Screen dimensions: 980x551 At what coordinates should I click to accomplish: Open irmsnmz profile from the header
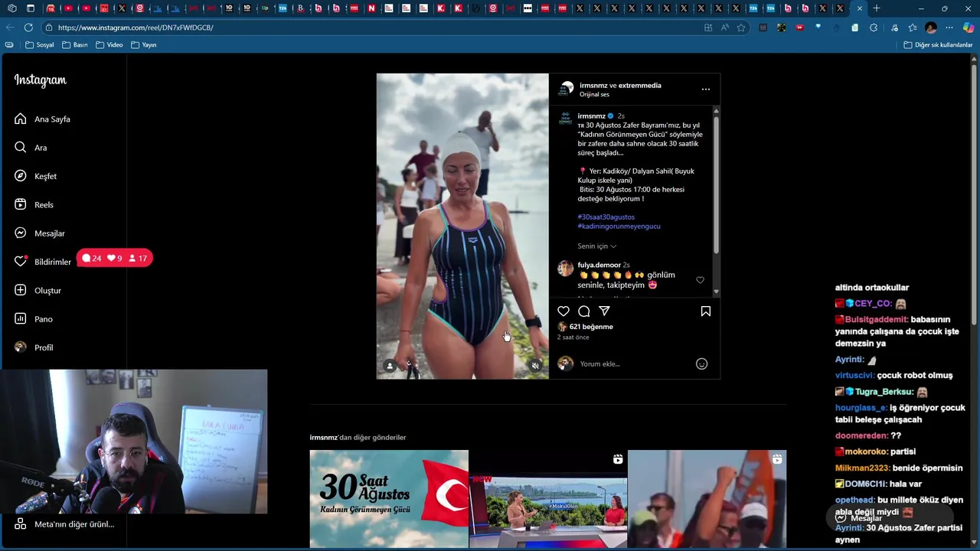pyautogui.click(x=593, y=86)
